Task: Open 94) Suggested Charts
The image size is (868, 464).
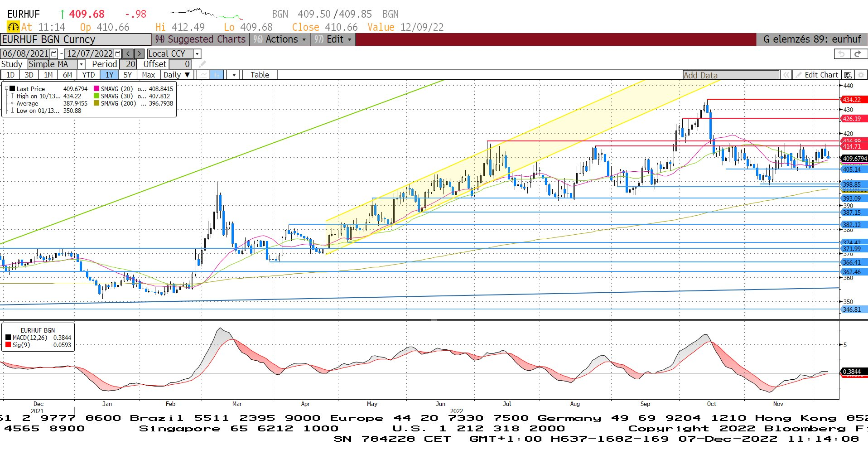Action: [x=201, y=39]
